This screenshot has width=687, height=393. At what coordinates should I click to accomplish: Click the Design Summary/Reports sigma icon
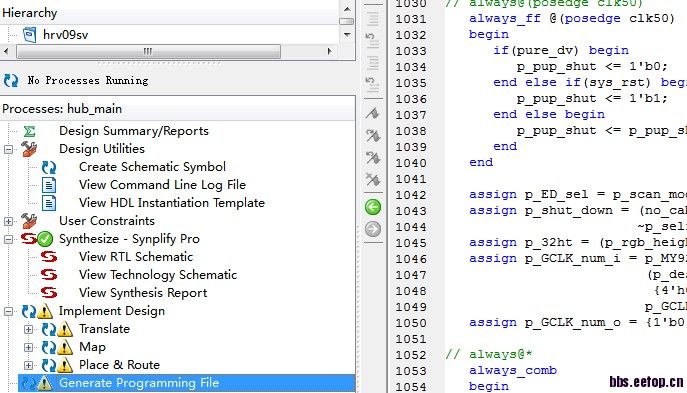[29, 131]
